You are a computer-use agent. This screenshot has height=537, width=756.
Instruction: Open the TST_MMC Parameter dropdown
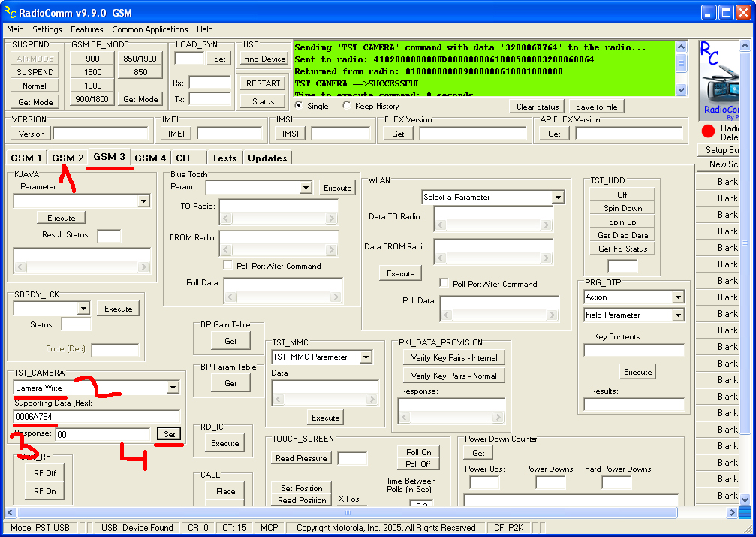click(366, 357)
